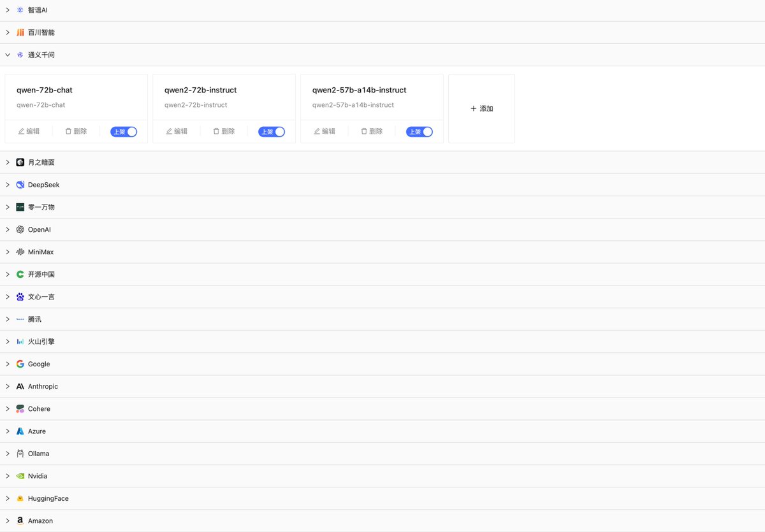Click the 火山引擎 section label
This screenshot has width=765, height=532.
[41, 341]
